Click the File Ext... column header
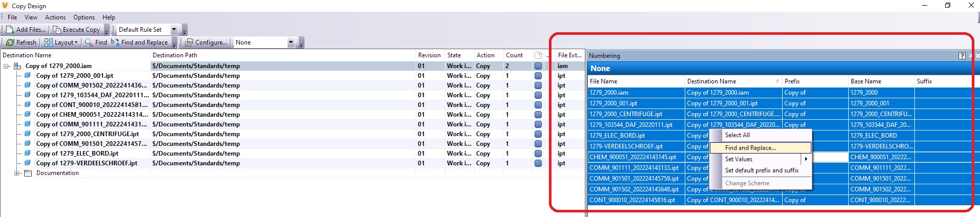 click(569, 55)
